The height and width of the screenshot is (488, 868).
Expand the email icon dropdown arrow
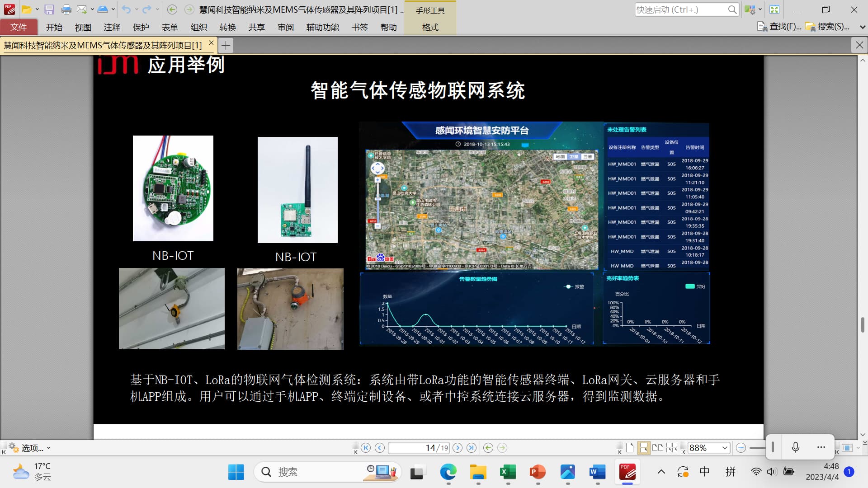[92, 9]
